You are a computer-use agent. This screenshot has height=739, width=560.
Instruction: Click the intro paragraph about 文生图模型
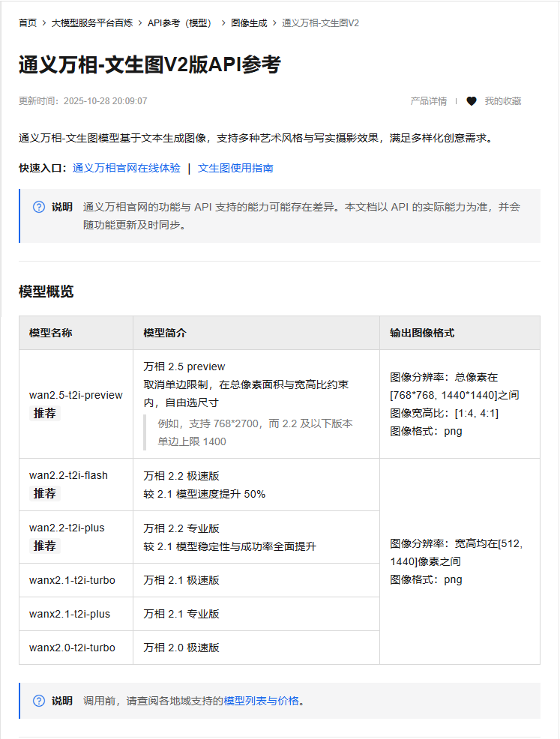click(x=256, y=138)
